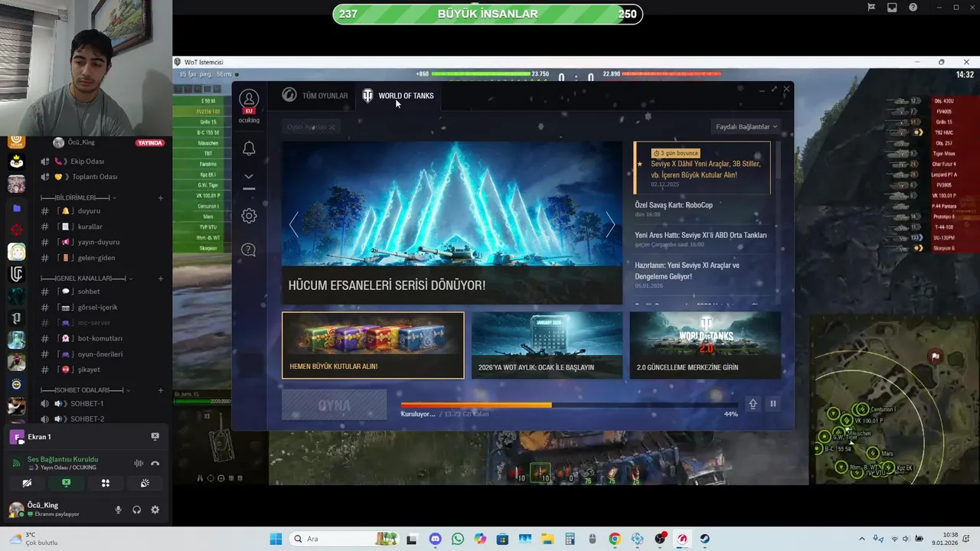Open 2026'ya WoT Aylık card
980x551 pixels.
tap(547, 345)
